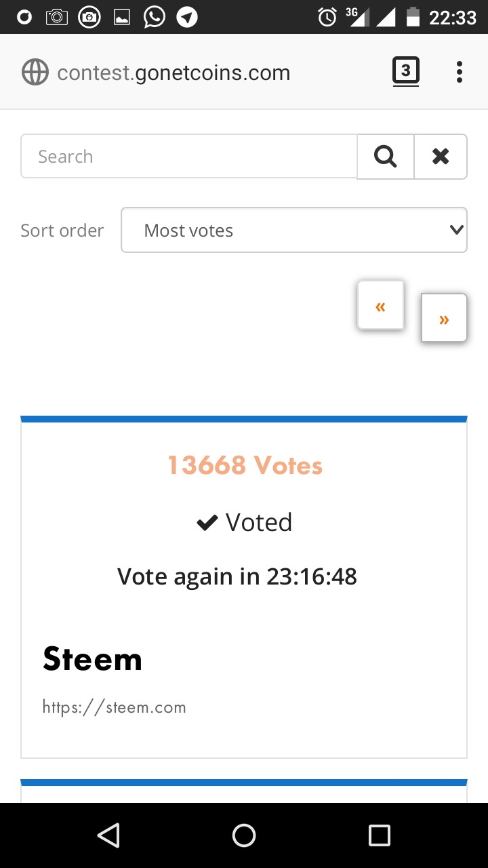The width and height of the screenshot is (488, 868).
Task: Tap the Android recent apps square
Action: [380, 835]
